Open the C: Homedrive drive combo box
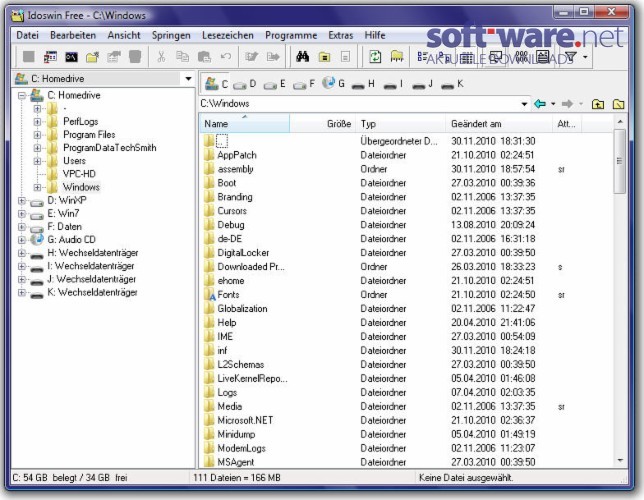The height and width of the screenshot is (500, 644). [x=102, y=78]
